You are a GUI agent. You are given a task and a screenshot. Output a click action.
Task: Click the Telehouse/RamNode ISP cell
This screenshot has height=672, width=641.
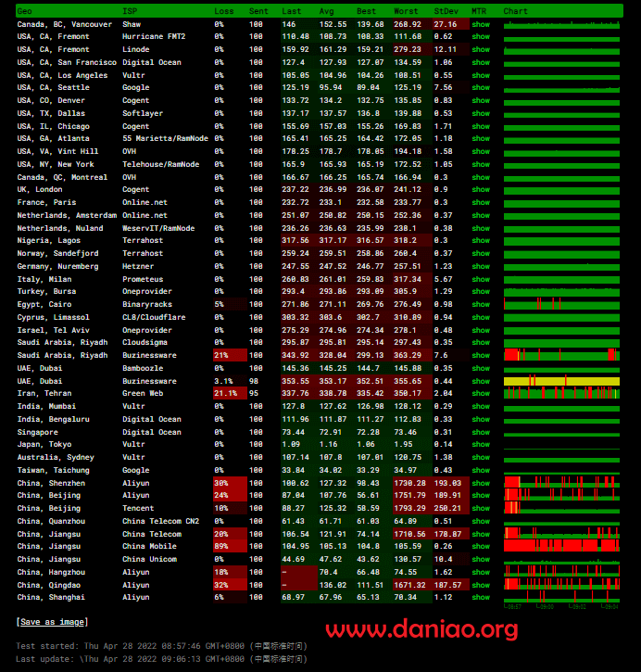tap(160, 164)
